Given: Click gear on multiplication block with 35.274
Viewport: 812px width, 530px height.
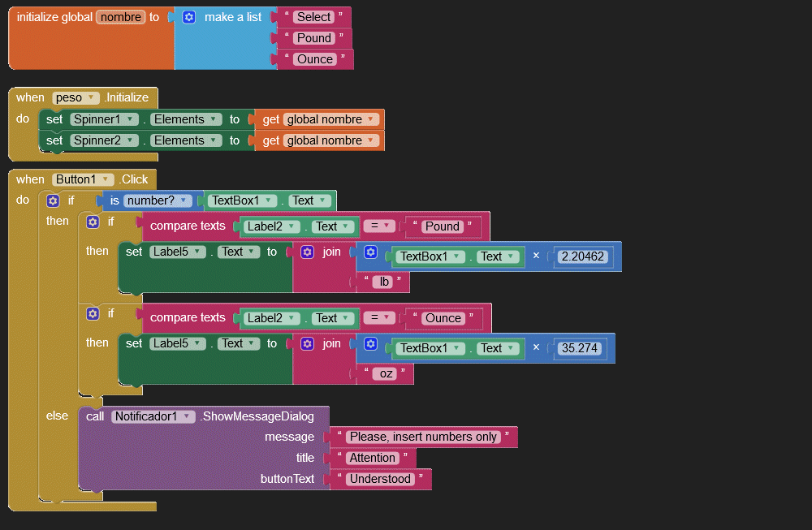Looking at the screenshot, I should pyautogui.click(x=370, y=344).
